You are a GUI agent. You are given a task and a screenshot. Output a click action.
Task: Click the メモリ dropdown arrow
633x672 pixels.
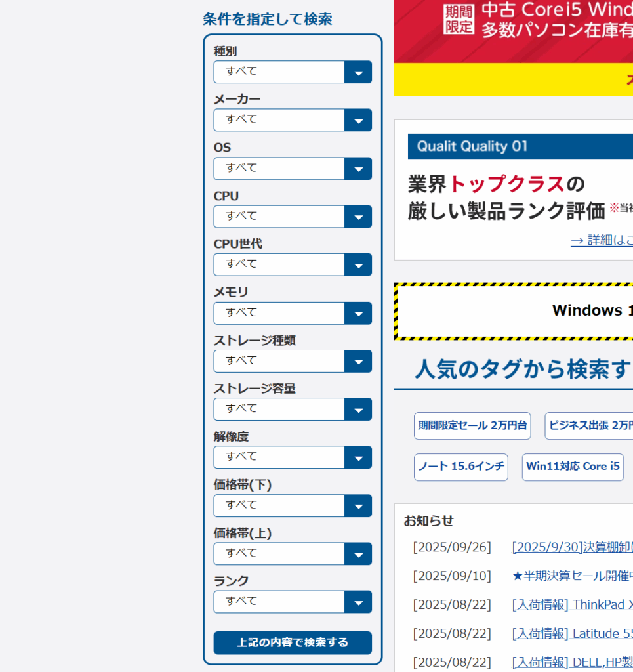(358, 313)
